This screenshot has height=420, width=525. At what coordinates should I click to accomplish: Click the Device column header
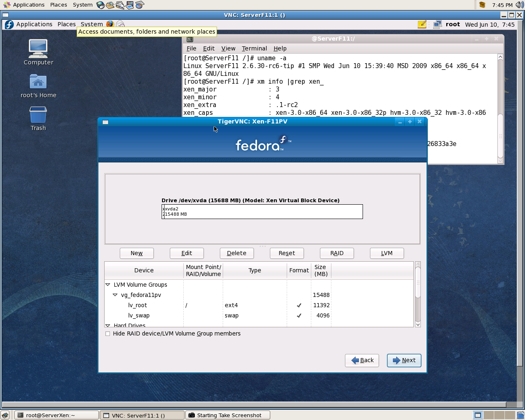click(144, 270)
